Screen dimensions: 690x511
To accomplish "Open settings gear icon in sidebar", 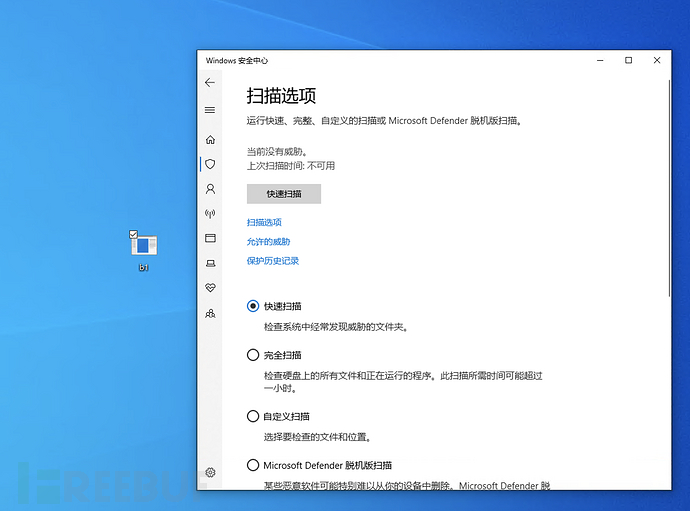I will click(210, 472).
